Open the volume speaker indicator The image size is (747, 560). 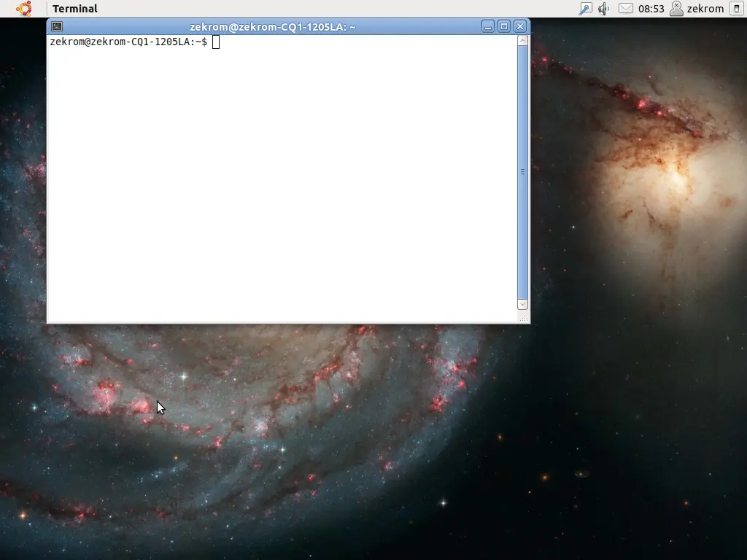click(x=603, y=9)
